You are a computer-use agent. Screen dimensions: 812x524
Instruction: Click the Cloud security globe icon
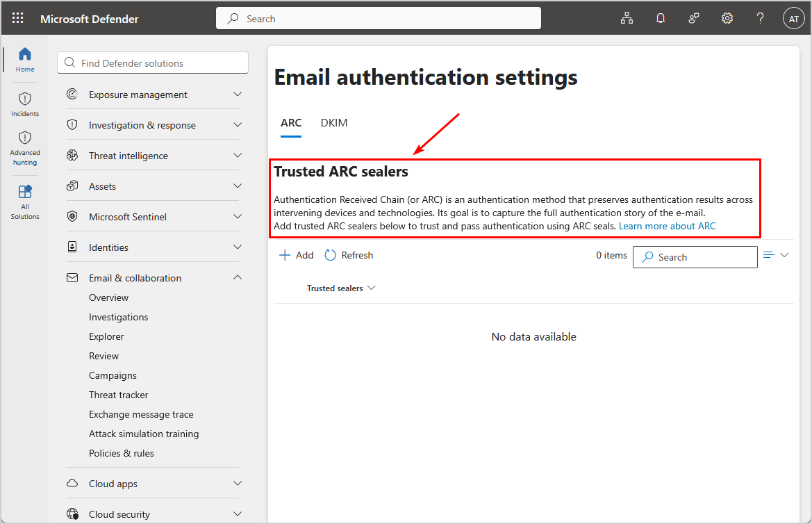[x=72, y=514]
